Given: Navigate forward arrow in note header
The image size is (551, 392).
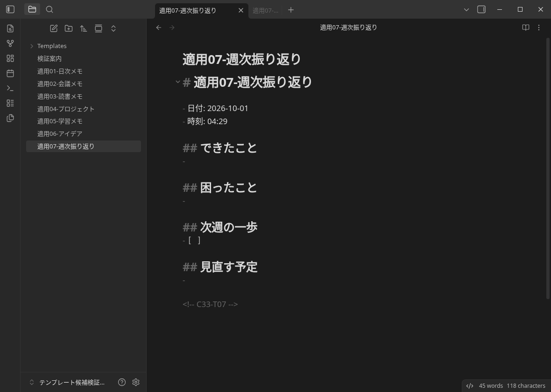Looking at the screenshot, I should click(x=172, y=28).
